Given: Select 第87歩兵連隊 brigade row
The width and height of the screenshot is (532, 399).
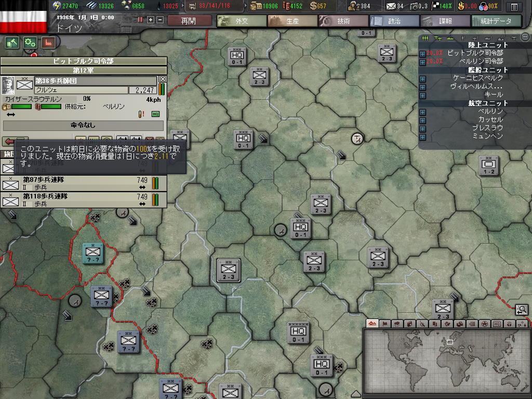Looking at the screenshot, I should 84,183.
